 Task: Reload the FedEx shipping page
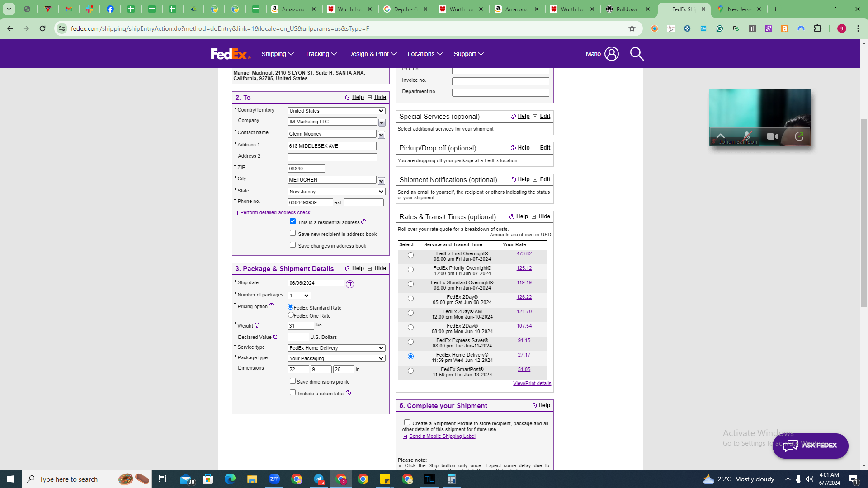tap(42, 28)
